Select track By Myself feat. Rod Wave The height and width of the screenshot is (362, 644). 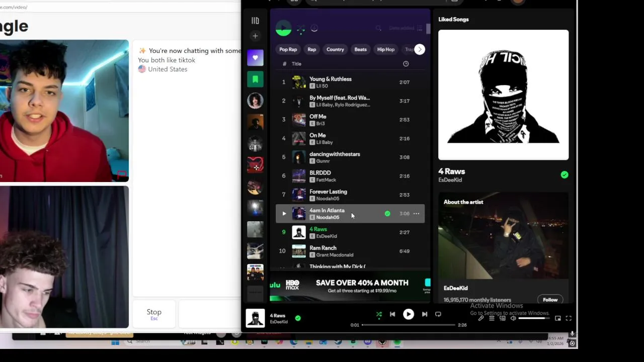point(350,101)
